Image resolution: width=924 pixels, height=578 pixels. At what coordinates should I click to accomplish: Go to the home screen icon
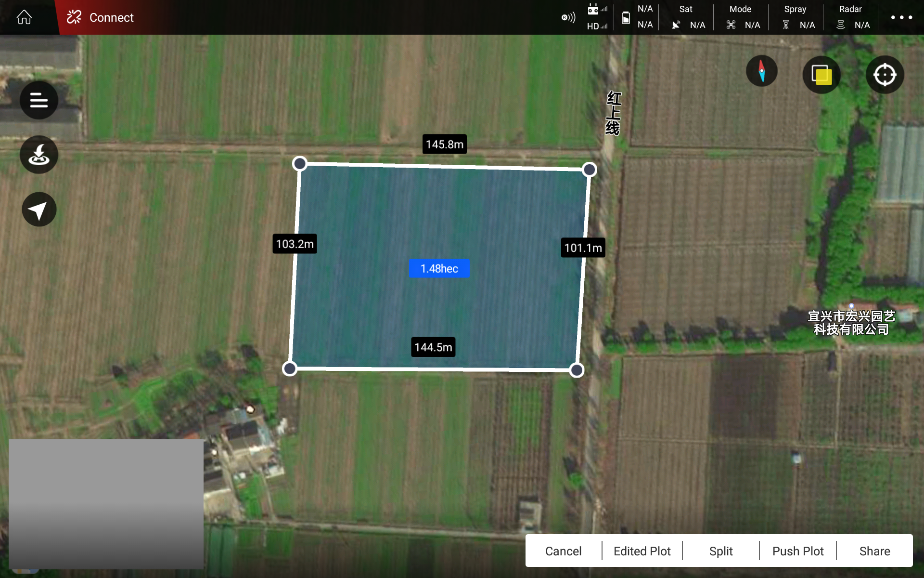click(x=24, y=17)
